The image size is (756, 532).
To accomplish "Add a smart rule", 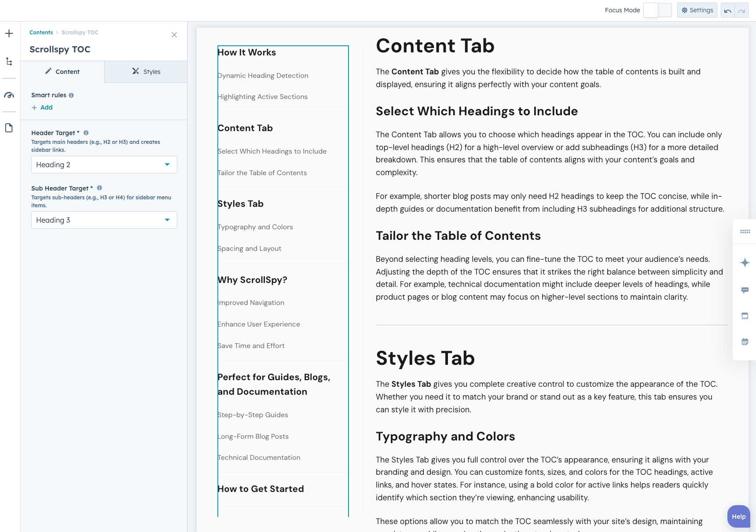I will click(42, 107).
